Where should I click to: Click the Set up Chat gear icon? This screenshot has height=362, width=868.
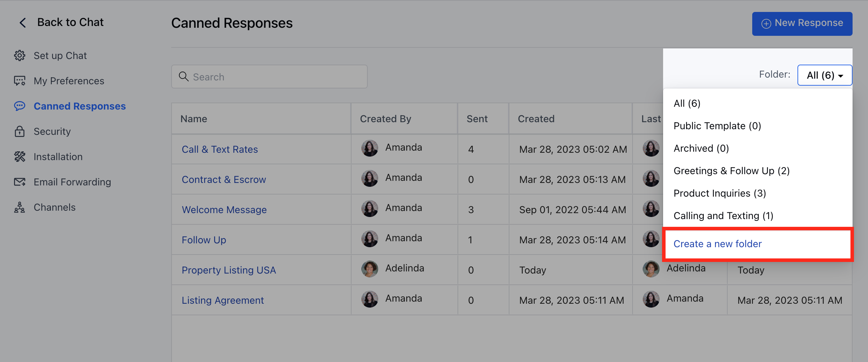pyautogui.click(x=20, y=55)
